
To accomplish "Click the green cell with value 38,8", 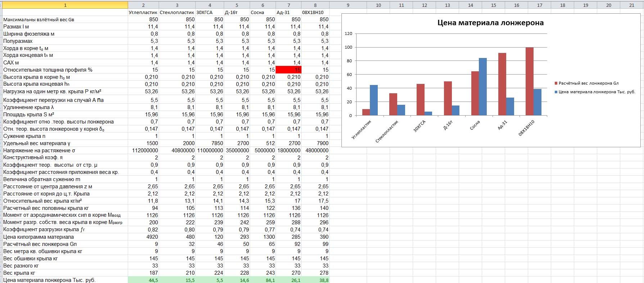I will point(315,280).
